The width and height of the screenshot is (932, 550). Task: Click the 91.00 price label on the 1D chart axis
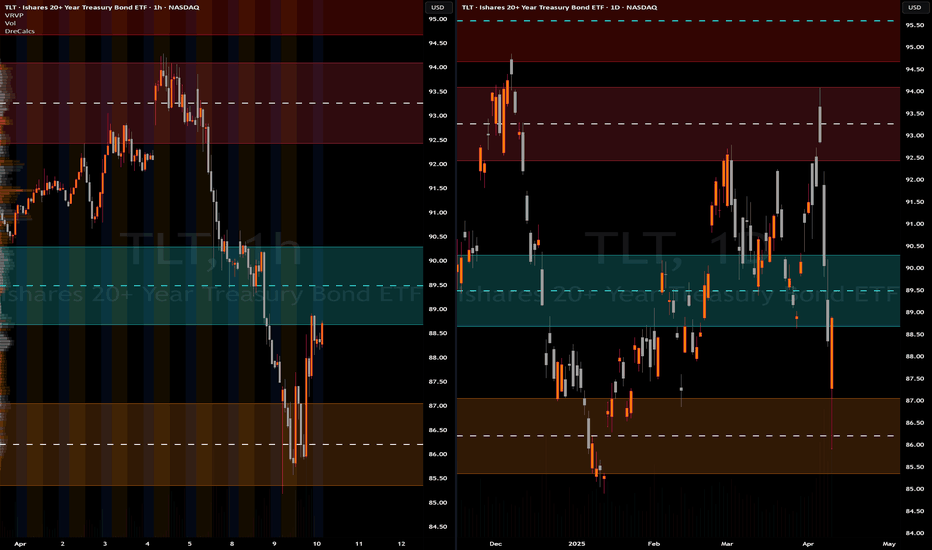[x=915, y=224]
